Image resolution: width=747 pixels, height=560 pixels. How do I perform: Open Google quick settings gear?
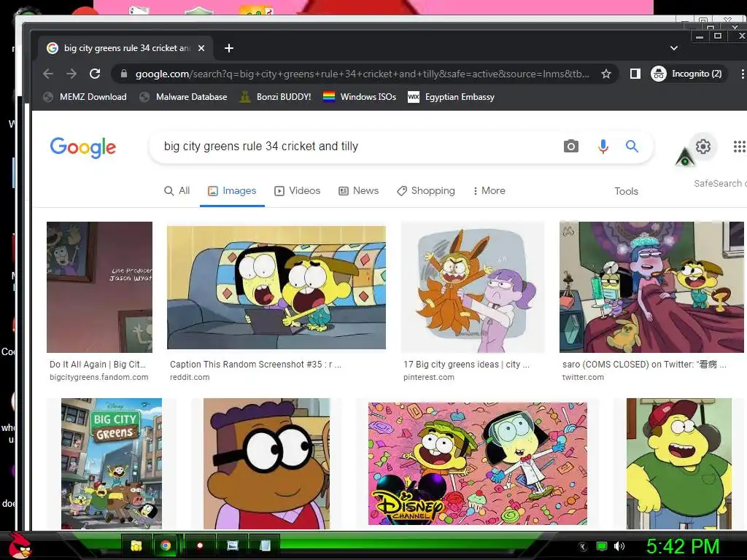click(703, 146)
